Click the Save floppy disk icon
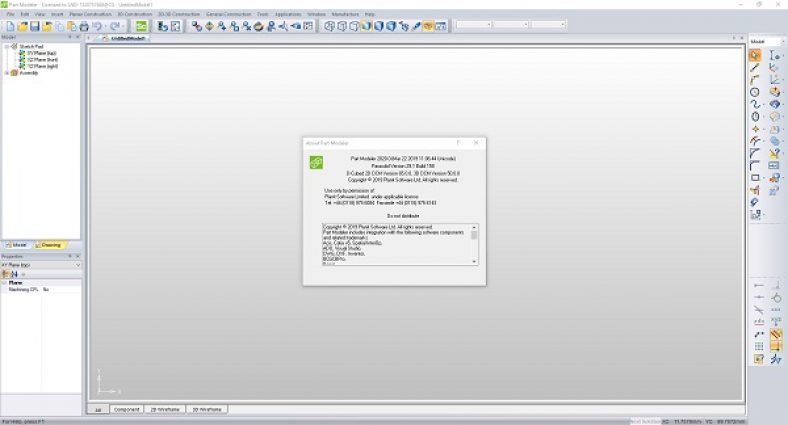Viewport: 788px width, 425px height. click(x=35, y=26)
